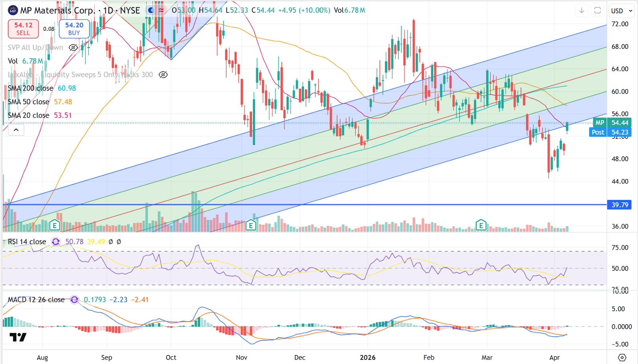The image size is (638, 364).
Task: Click the MACD signal value −2.41
Action: [x=140, y=299]
